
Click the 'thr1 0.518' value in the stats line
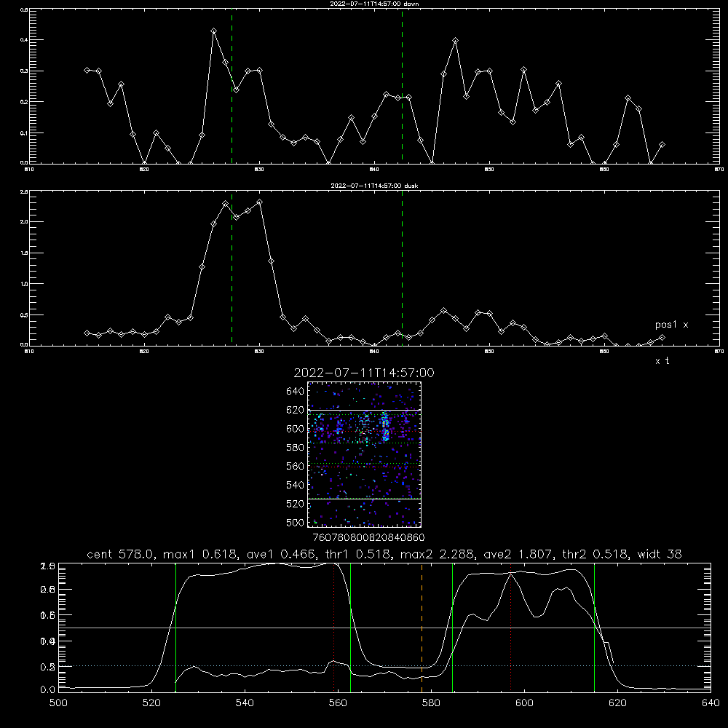[357, 554]
